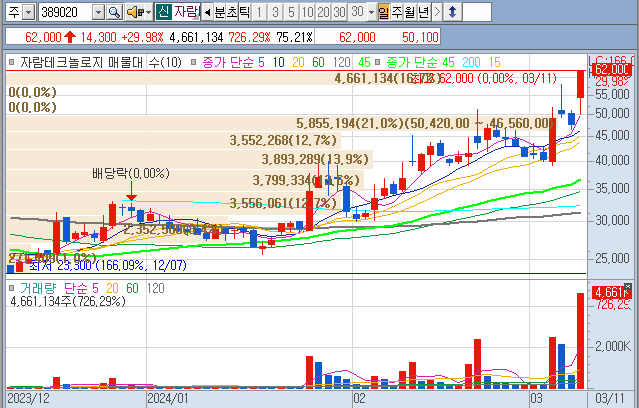Click the orange 15 moving average label
The image size is (639, 408).
pyautogui.click(x=494, y=62)
